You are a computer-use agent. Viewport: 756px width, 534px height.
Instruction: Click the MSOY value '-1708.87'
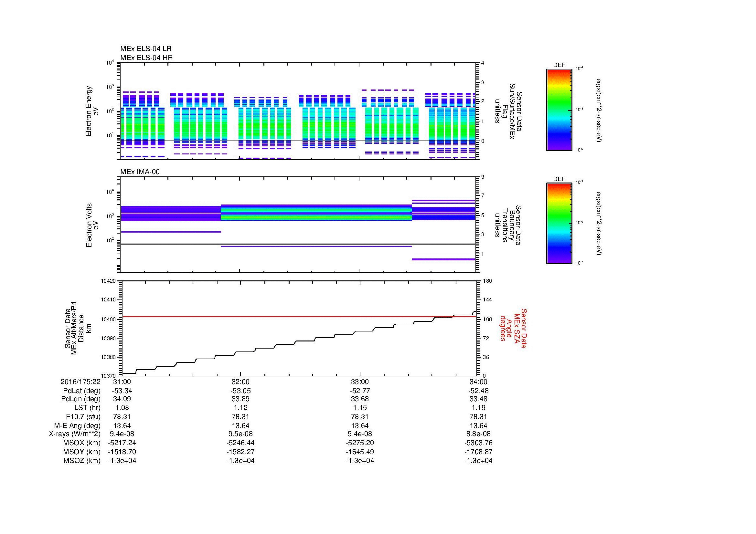pyautogui.click(x=478, y=452)
